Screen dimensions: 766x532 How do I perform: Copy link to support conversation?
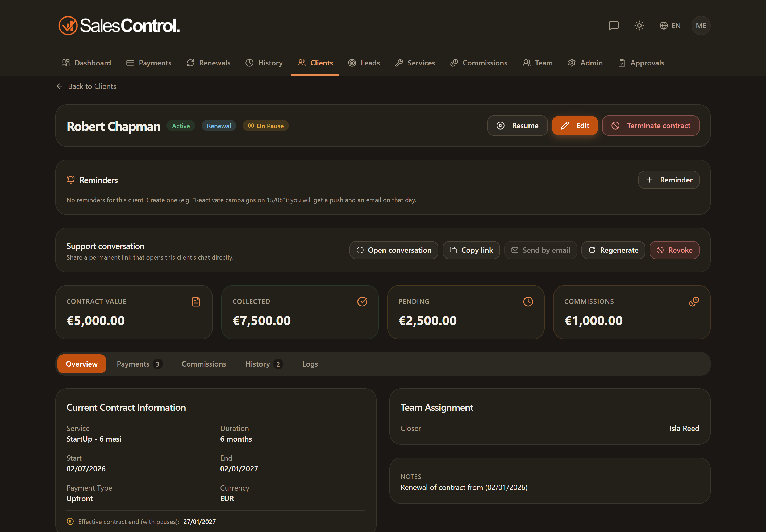click(x=471, y=250)
